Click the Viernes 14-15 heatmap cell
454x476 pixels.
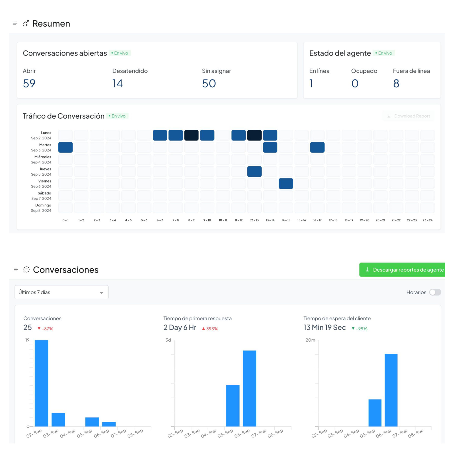click(x=286, y=184)
